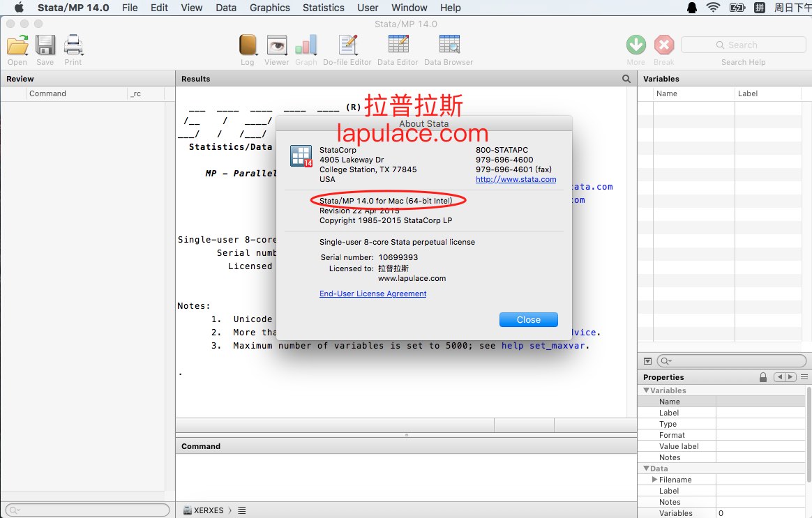Launch the Do-file Editor
This screenshot has height=518, width=812.
tap(348, 45)
